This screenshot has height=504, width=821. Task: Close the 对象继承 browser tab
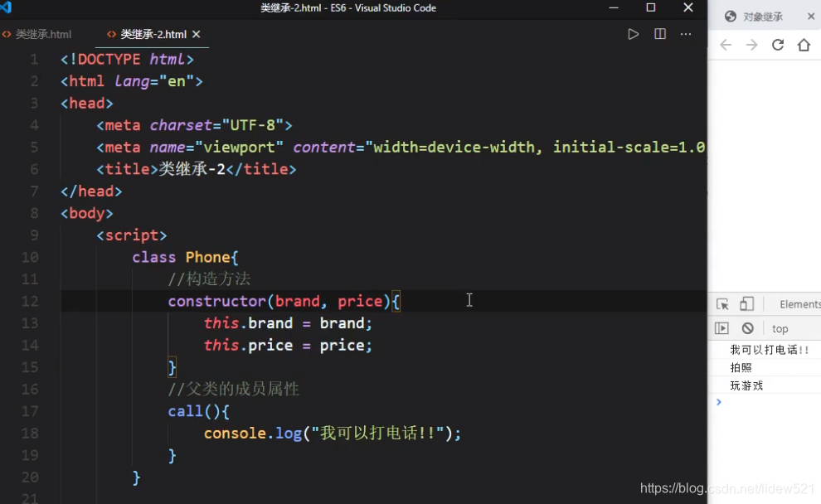[811, 17]
